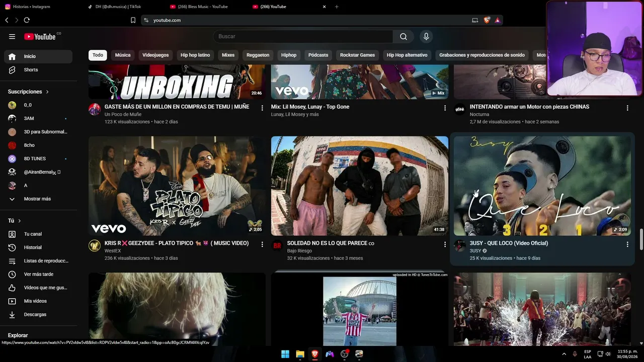The image size is (644, 362).
Task: Open Tu canal in the sidebar
Action: (x=38, y=234)
